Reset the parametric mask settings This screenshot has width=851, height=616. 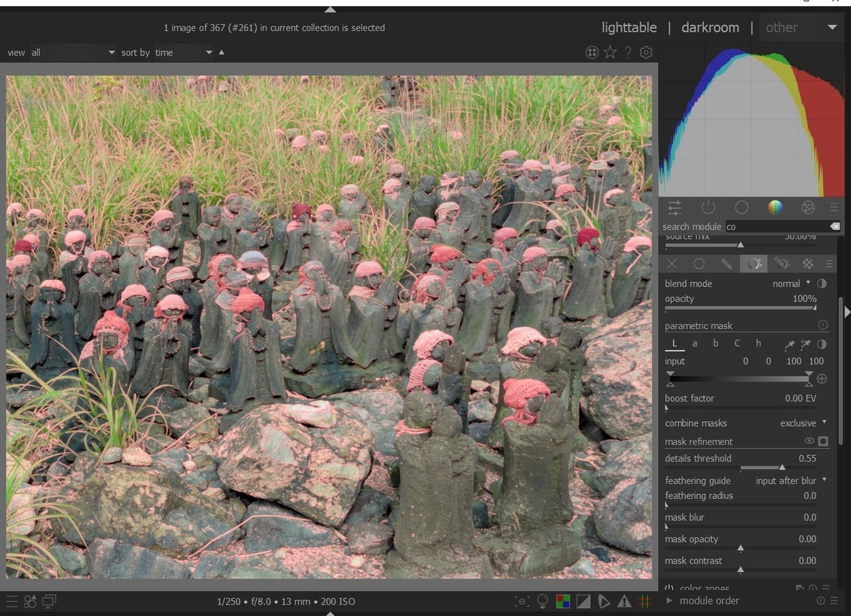(823, 325)
